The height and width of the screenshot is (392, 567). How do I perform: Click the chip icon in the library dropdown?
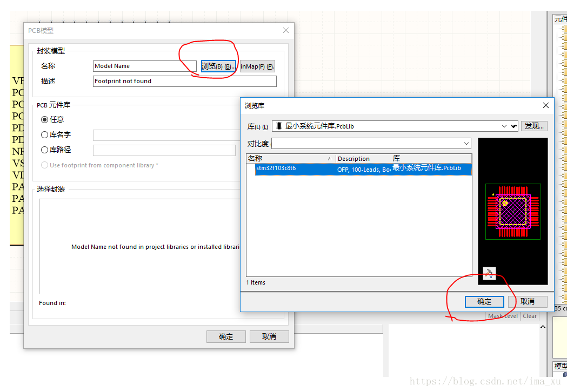[x=279, y=126]
